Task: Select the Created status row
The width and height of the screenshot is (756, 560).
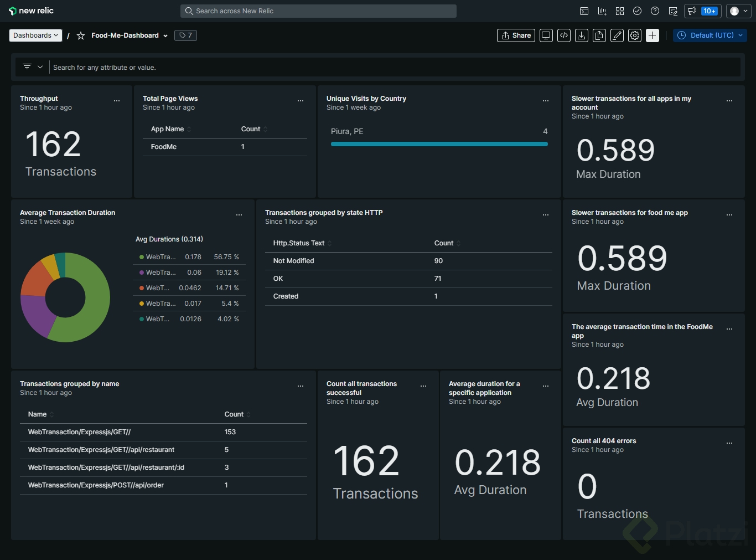Action: (x=408, y=296)
